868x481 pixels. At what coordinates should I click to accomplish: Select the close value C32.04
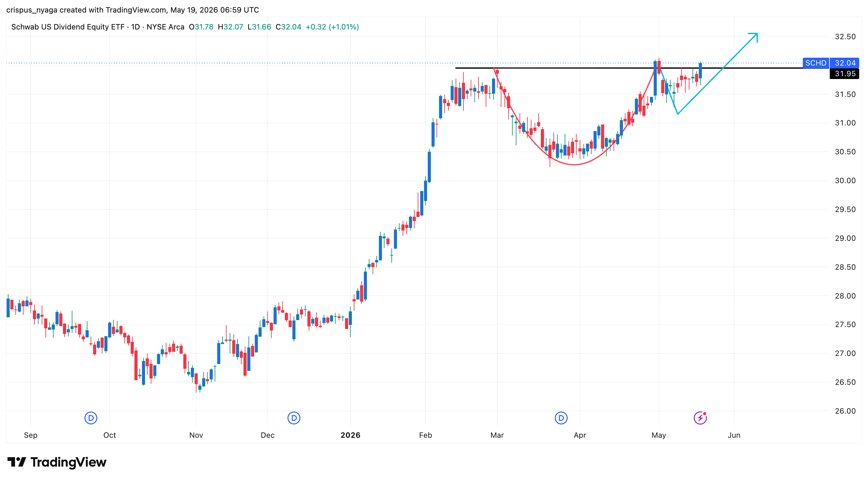pos(288,27)
